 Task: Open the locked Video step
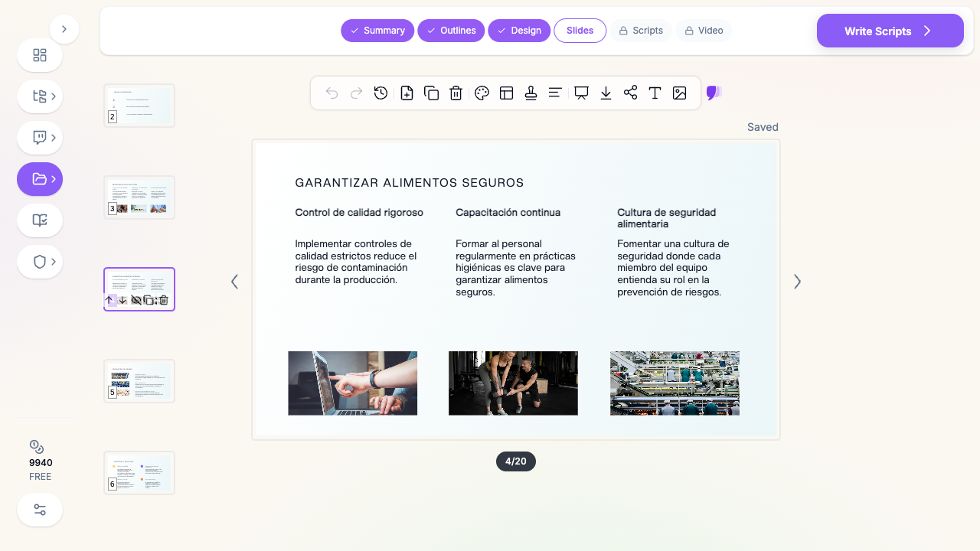tap(704, 31)
